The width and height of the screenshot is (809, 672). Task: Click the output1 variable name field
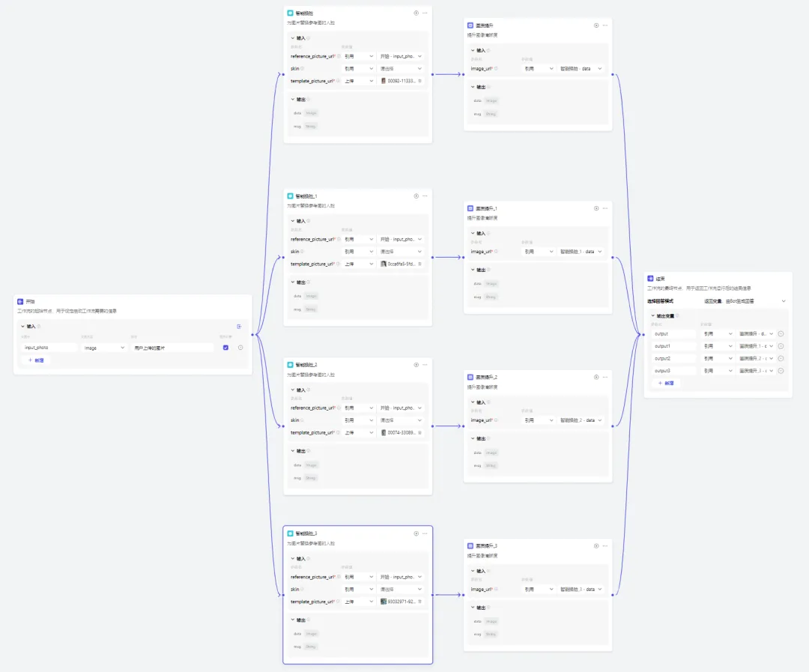point(674,346)
